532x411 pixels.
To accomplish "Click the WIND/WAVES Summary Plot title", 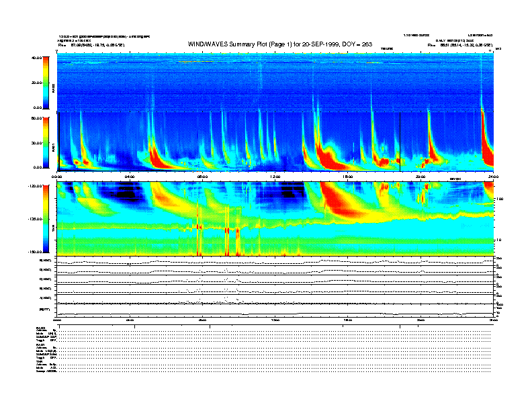I will coord(280,44).
